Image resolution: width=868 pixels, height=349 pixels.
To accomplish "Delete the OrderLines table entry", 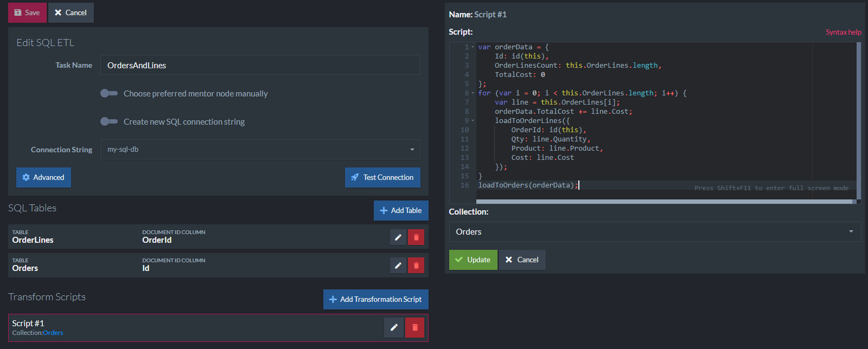I will (416, 237).
